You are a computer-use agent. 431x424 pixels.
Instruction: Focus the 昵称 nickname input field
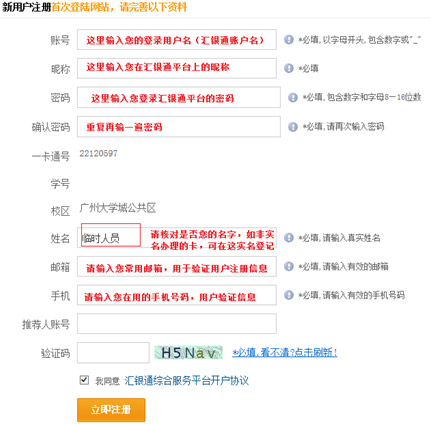[177, 68]
